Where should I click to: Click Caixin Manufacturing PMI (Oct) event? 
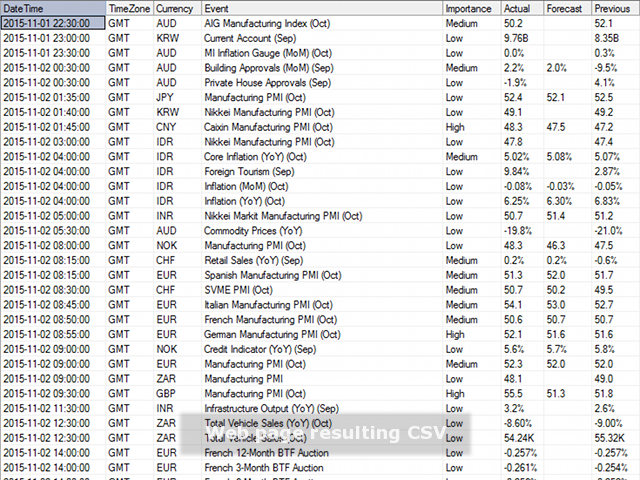click(268, 127)
